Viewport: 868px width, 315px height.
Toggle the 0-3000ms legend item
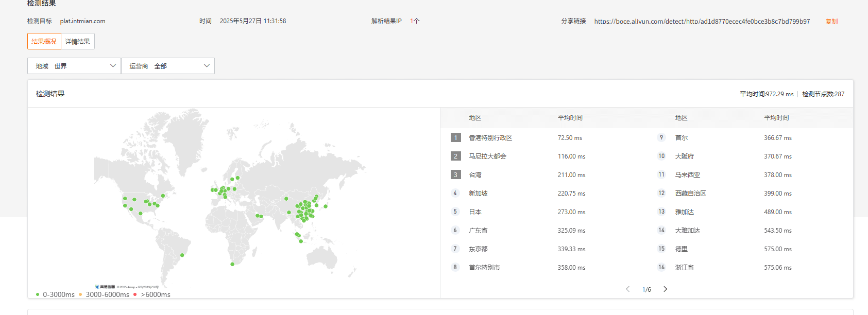click(55, 294)
